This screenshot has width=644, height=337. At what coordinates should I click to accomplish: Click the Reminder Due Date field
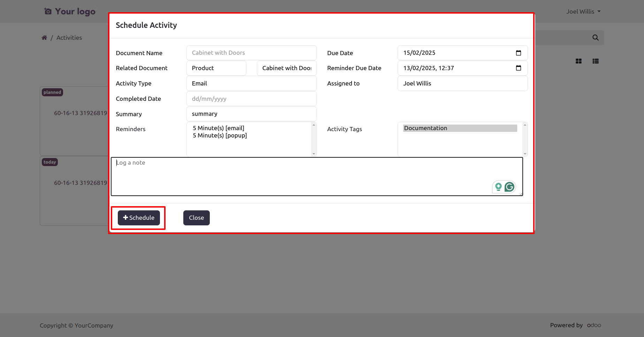pos(463,68)
